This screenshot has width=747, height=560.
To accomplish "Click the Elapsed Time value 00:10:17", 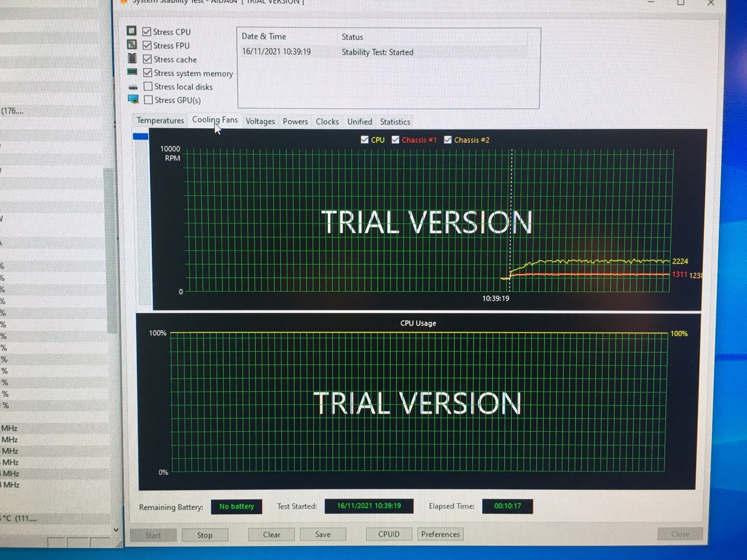I will coord(507,506).
